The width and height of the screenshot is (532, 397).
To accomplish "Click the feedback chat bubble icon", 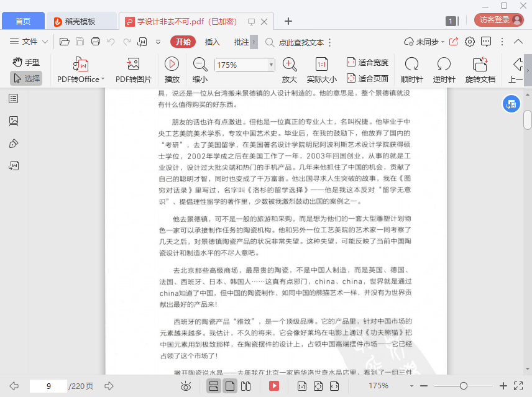I will coord(486,42).
